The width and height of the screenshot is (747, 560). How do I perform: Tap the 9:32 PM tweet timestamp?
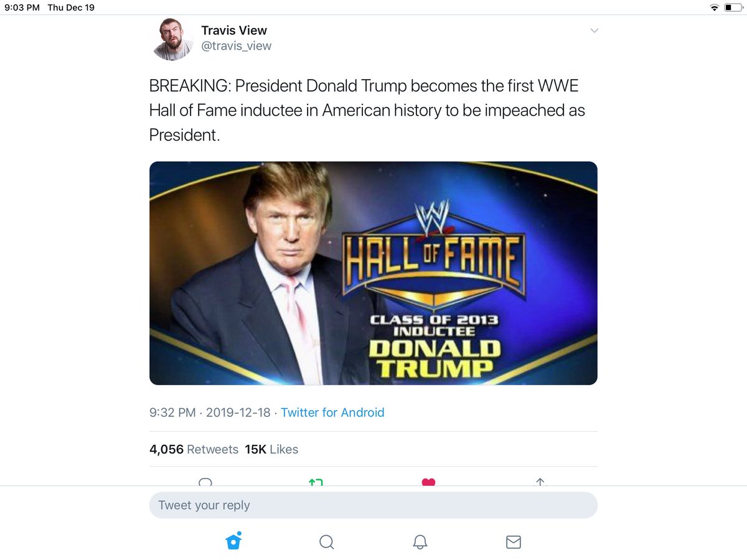click(172, 413)
